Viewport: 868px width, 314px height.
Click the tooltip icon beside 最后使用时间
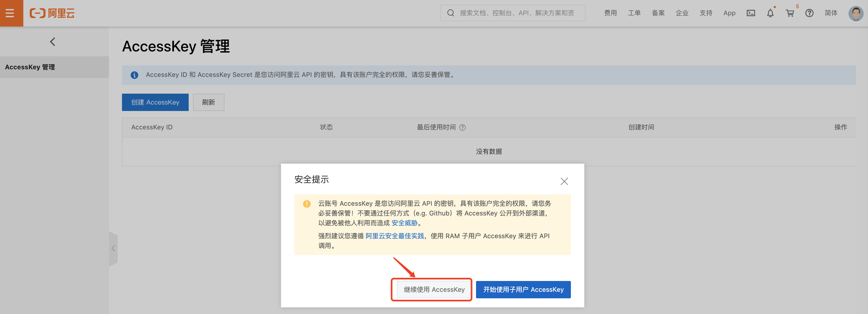pyautogui.click(x=462, y=127)
